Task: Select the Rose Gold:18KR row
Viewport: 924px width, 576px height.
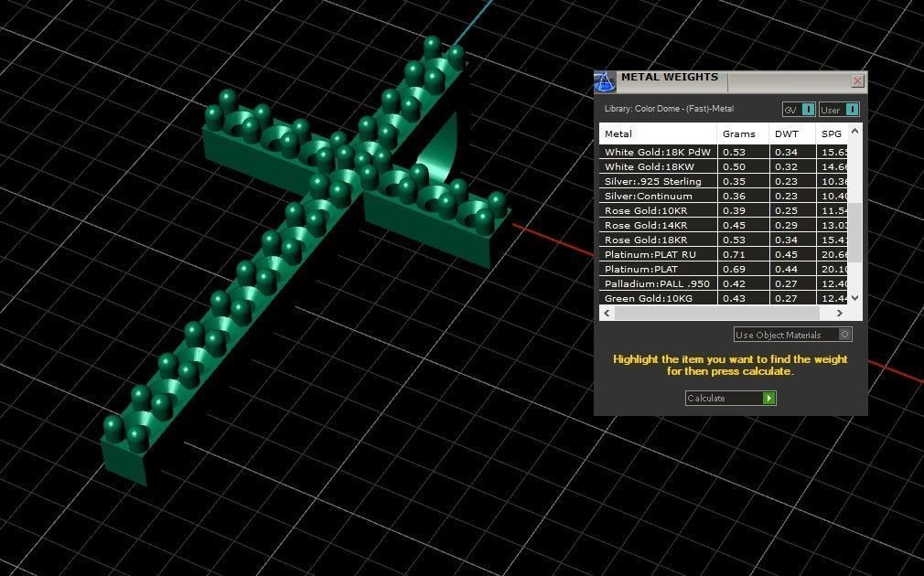Action: coord(723,240)
